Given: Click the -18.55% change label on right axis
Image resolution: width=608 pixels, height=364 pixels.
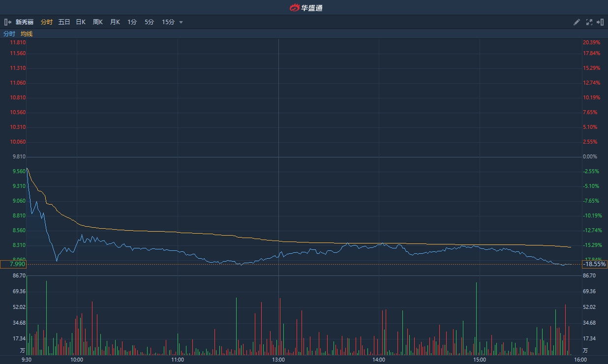Looking at the screenshot, I should [x=594, y=265].
